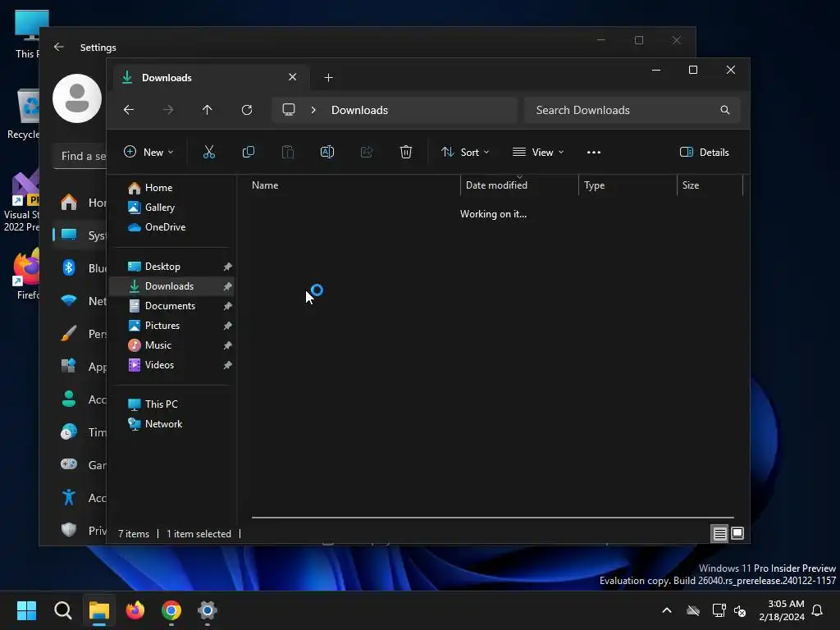Open Gallery in navigation pane
The height and width of the screenshot is (630, 840).
160,208
